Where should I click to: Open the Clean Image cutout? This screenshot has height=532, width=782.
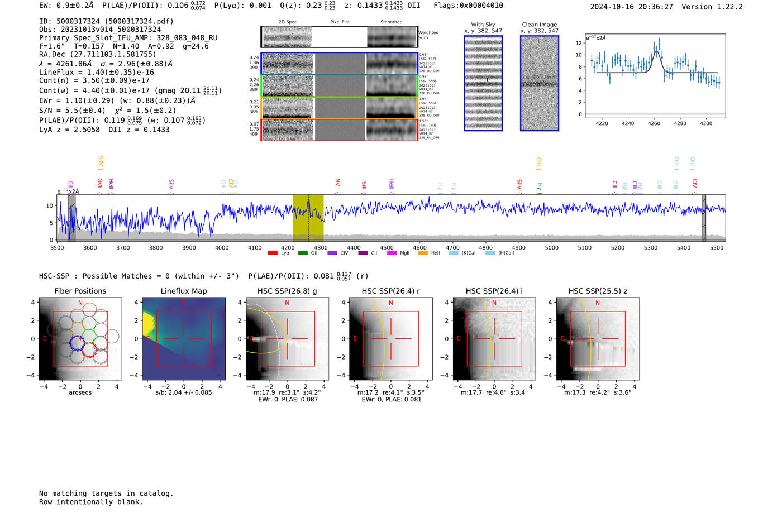point(540,83)
